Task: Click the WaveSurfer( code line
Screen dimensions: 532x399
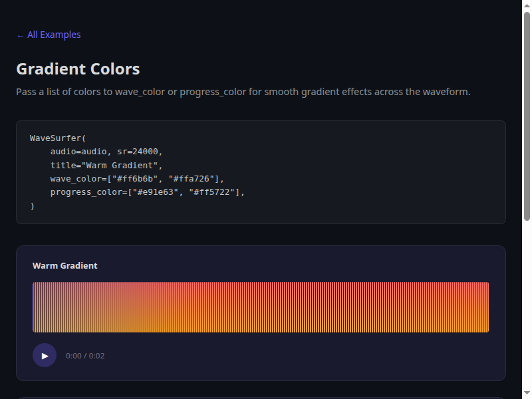Action: tap(58, 138)
